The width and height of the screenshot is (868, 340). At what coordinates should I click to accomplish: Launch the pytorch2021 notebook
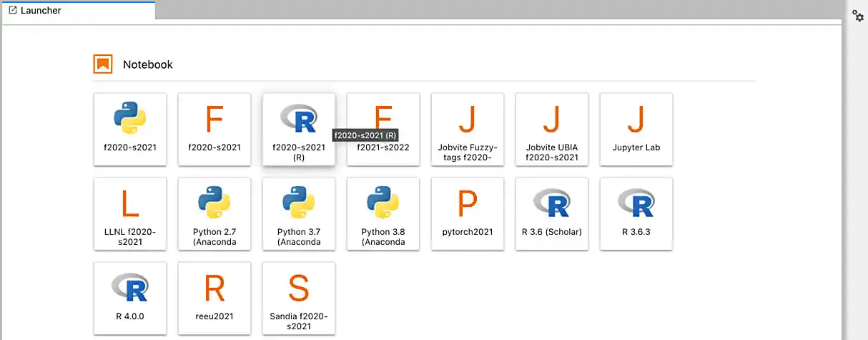[468, 213]
